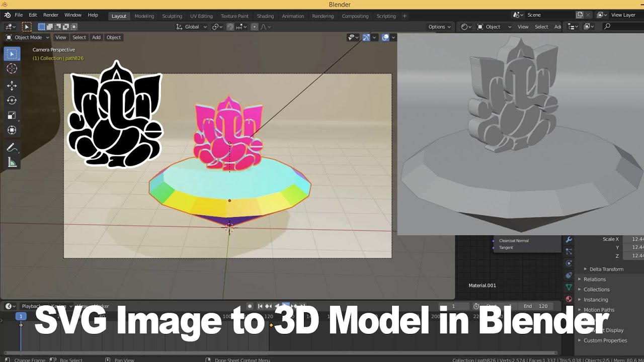
Task: Switch to the Modeling workspace tab
Action: pos(144,16)
